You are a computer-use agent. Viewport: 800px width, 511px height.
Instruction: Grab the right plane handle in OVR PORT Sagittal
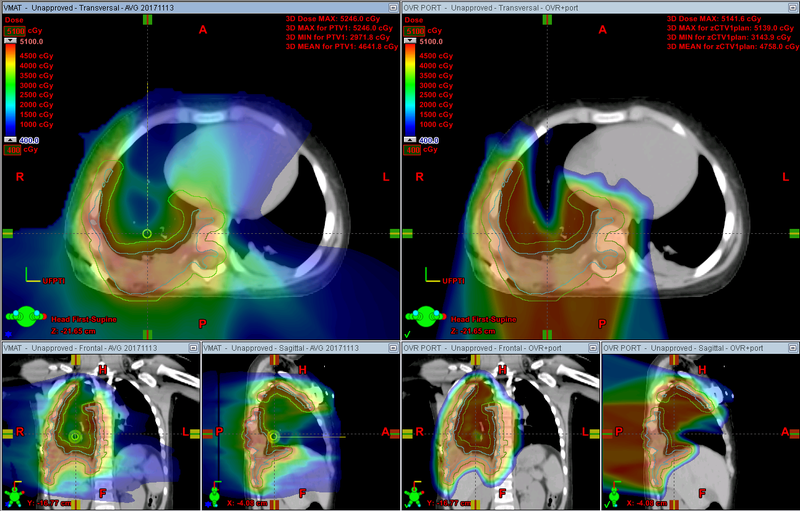pyautogui.click(x=794, y=433)
